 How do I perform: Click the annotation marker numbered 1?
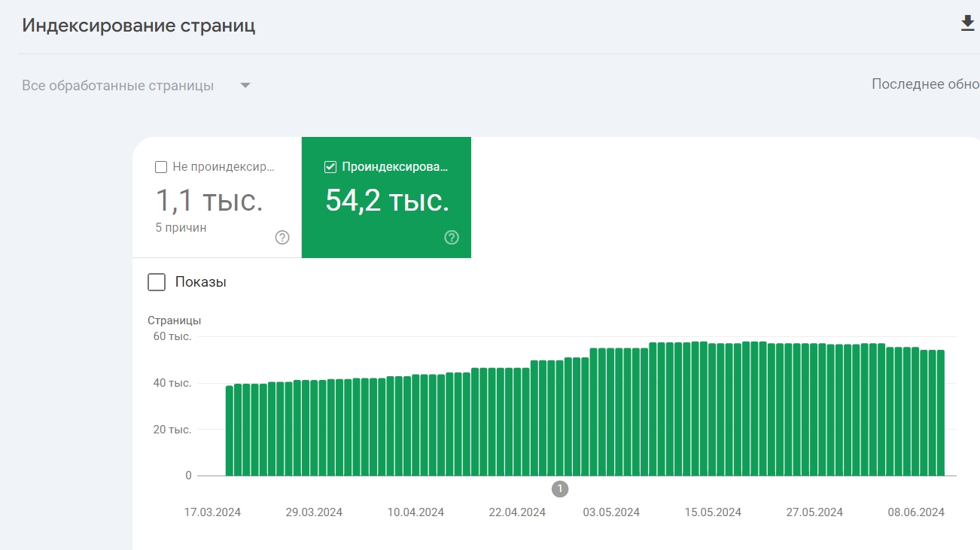(x=559, y=489)
